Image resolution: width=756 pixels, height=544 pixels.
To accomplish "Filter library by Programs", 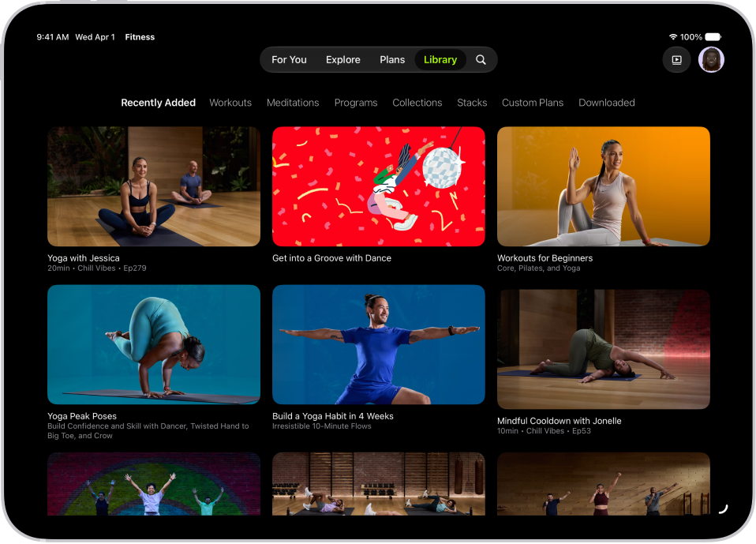I will (x=356, y=103).
